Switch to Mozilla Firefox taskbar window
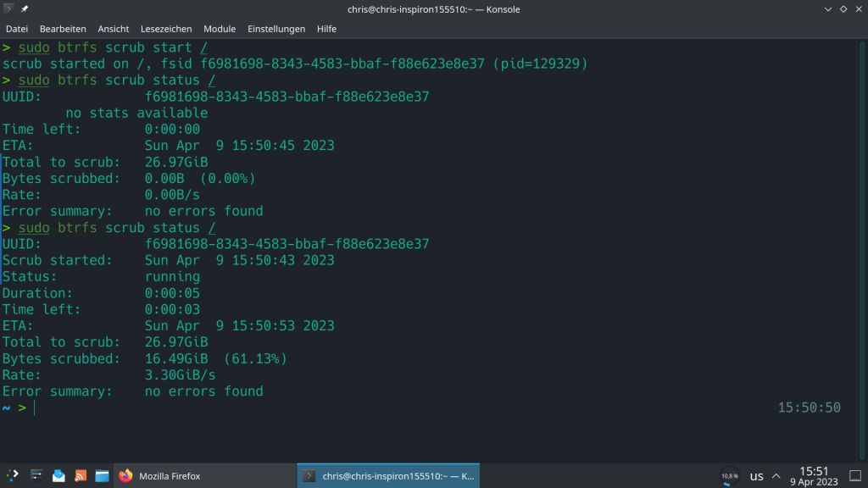This screenshot has height=488, width=868. click(161, 475)
